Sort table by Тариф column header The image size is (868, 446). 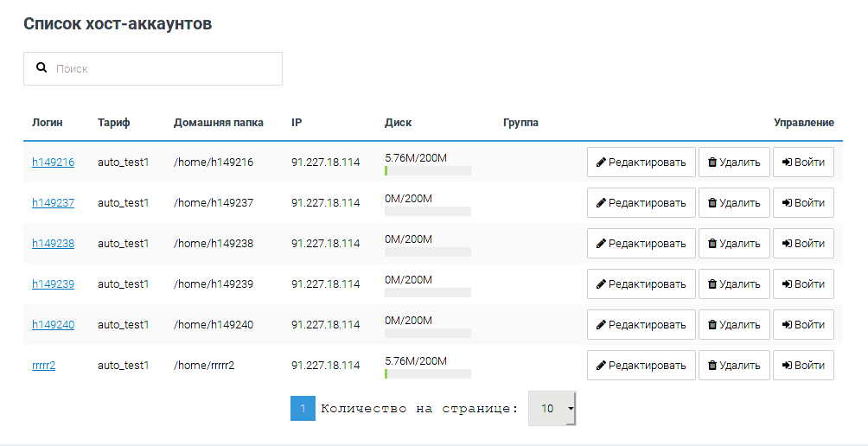click(114, 123)
